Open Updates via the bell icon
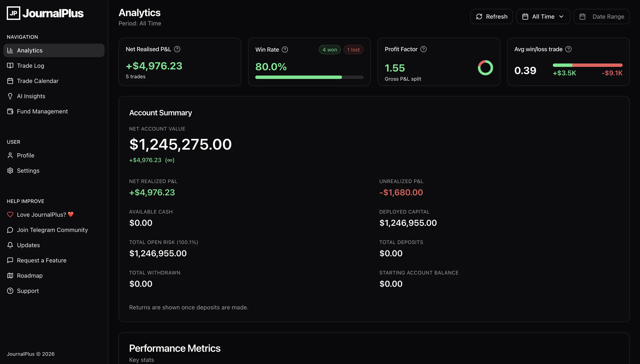Viewport: 640px width, 364px height. point(10,245)
